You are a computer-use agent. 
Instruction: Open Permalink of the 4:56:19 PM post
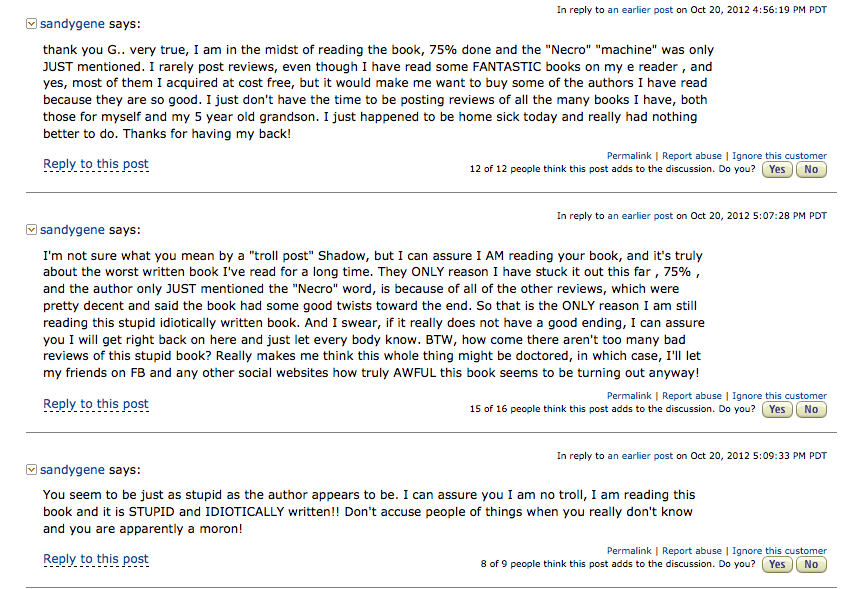click(x=629, y=156)
